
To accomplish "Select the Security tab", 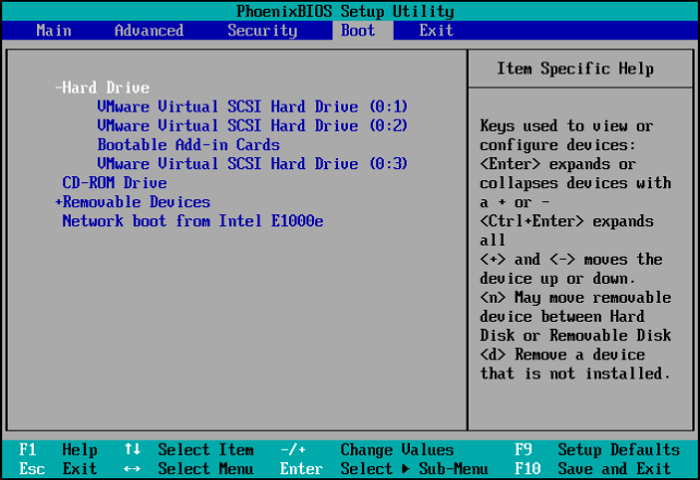I will coord(262,30).
